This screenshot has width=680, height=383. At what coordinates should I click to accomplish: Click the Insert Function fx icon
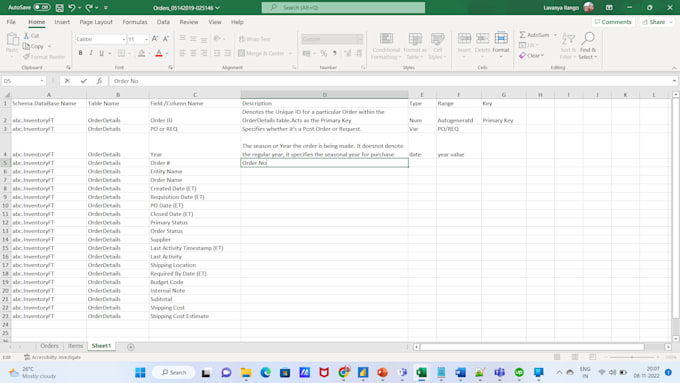(99, 81)
